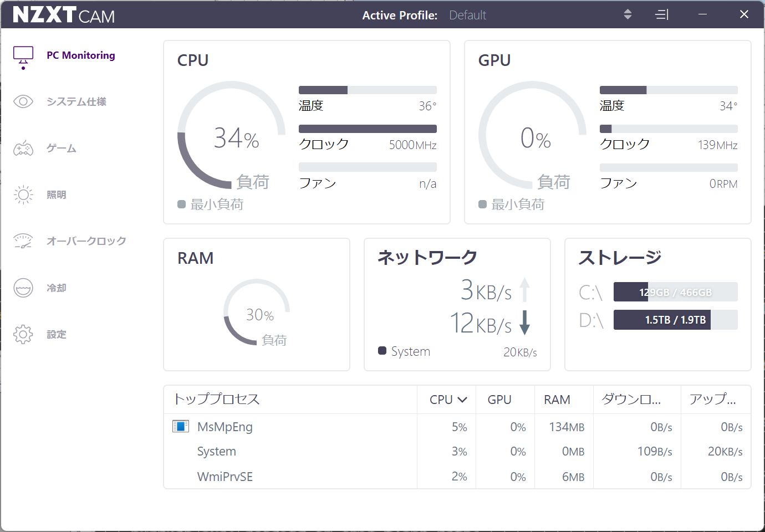Select the オーバークロック menu label
Image resolution: width=765 pixels, height=532 pixels.
(x=86, y=241)
